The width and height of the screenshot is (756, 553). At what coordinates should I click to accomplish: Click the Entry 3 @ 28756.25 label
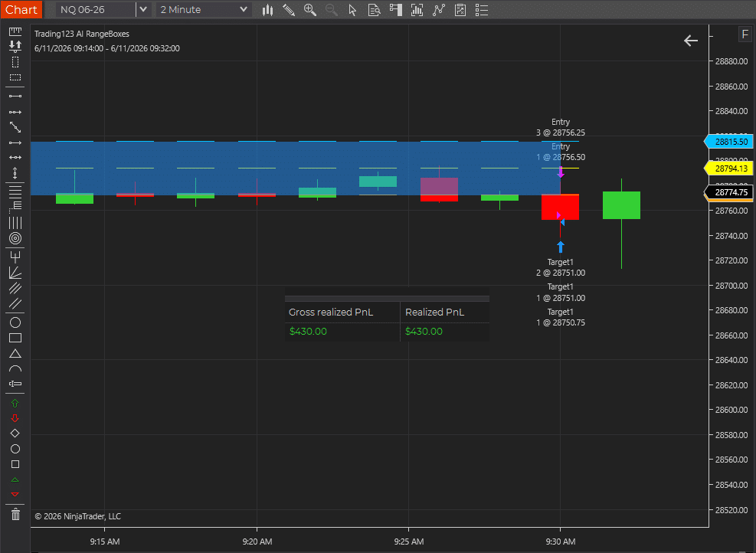(x=561, y=127)
